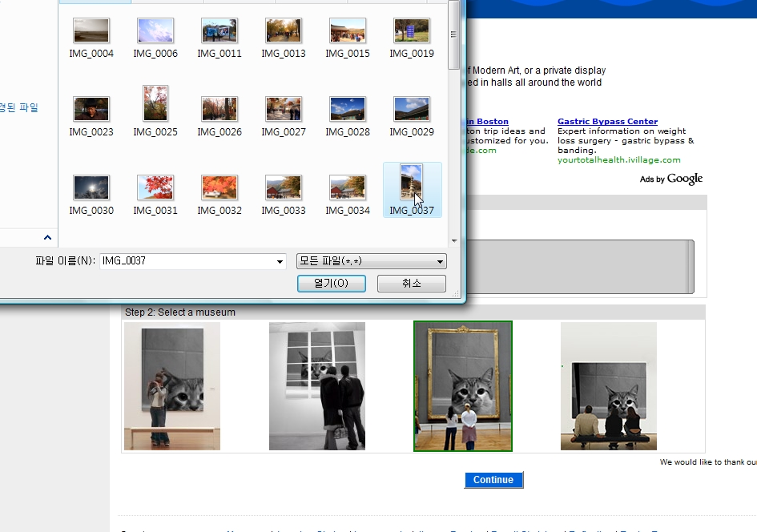Click the file list scrollbar thumb

click(453, 34)
